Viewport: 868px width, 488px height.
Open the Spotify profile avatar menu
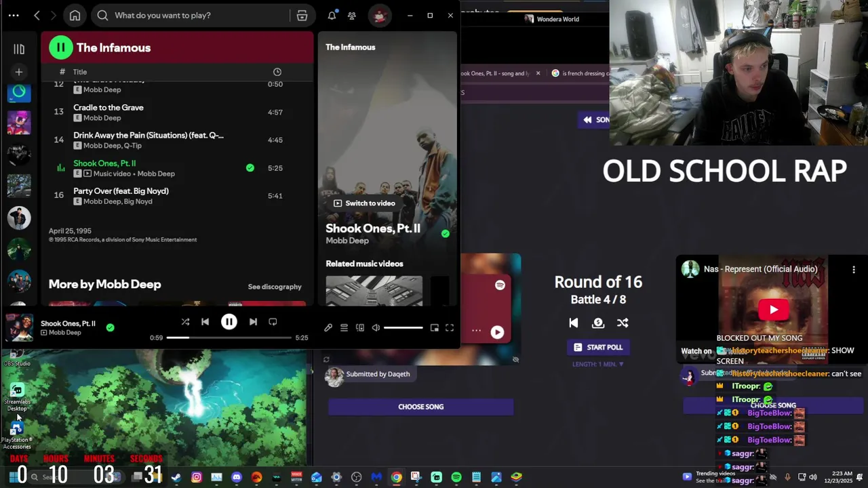[380, 15]
